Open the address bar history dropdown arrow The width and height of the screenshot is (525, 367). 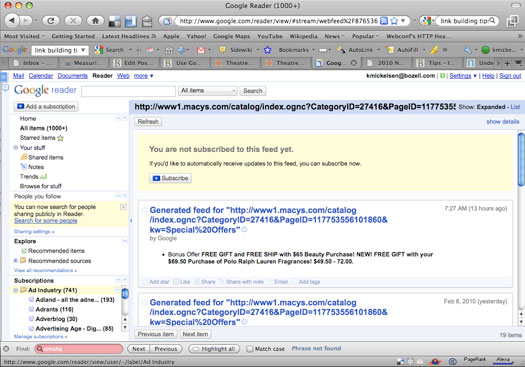[403, 21]
